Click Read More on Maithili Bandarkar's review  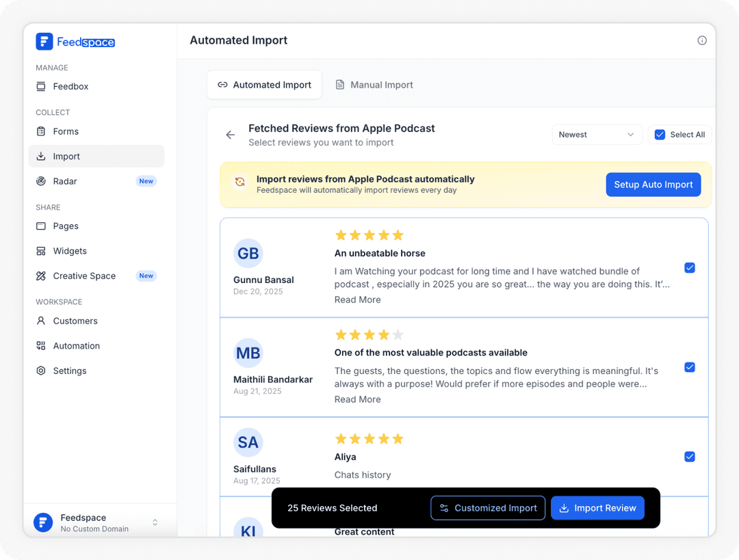[358, 399]
